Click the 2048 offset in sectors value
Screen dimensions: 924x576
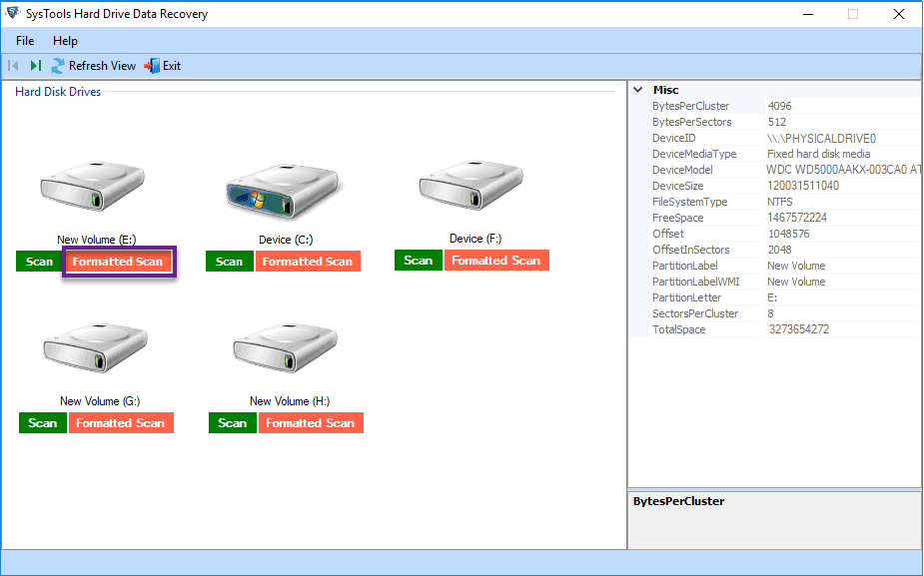pos(779,250)
